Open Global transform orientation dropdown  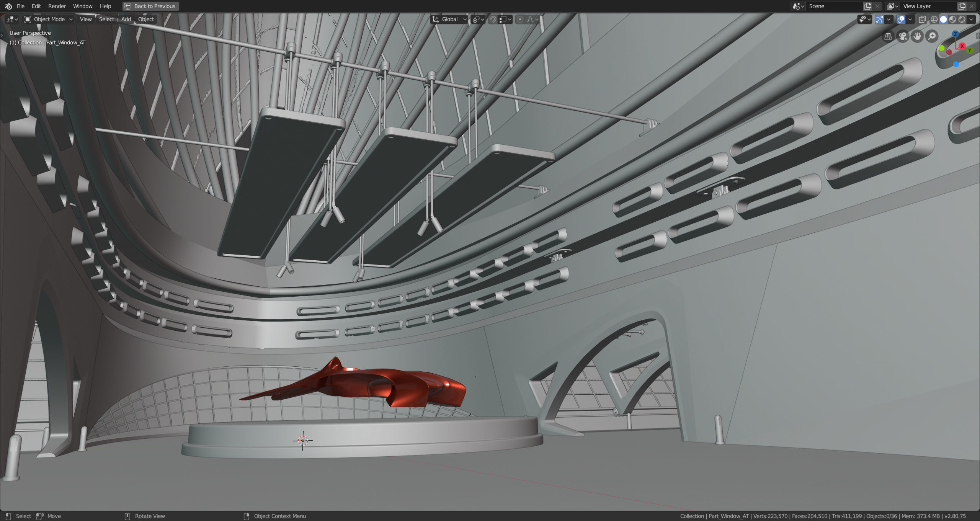(449, 19)
